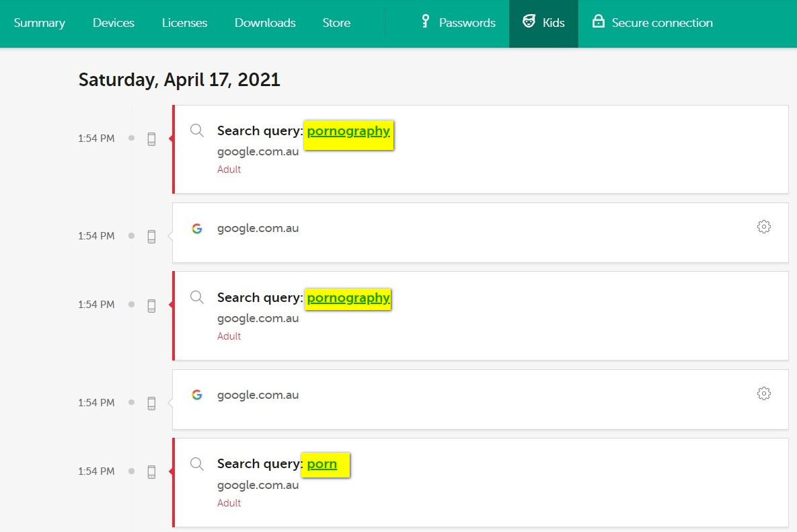Open the "porn" search query link
The height and width of the screenshot is (532, 797).
pos(322,464)
